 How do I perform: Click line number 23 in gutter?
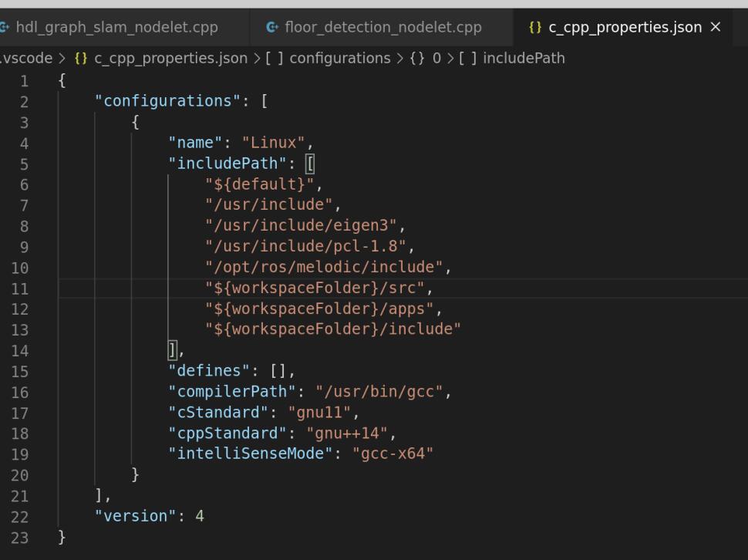point(19,538)
